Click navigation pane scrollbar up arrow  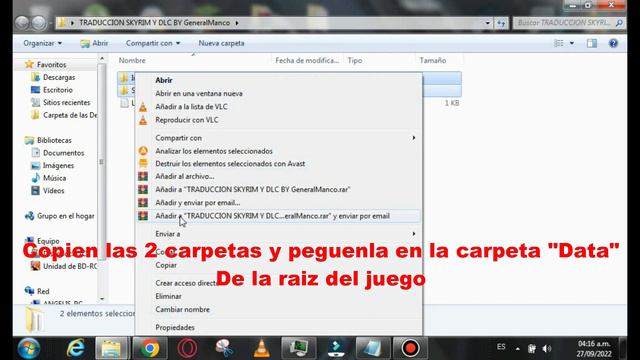(102, 59)
